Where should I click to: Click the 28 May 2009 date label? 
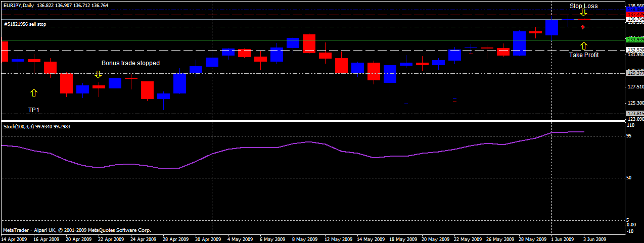pos(533,239)
